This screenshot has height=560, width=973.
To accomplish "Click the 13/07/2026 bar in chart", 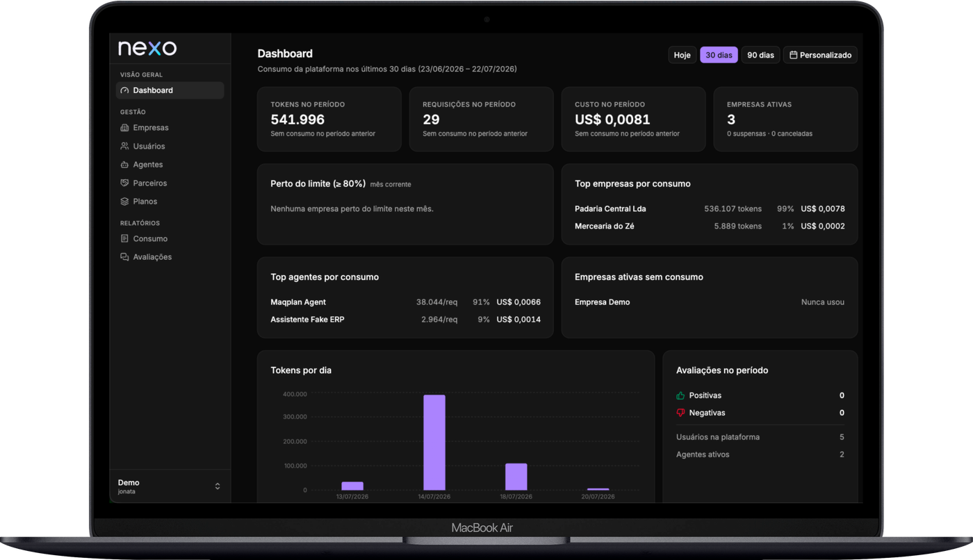I will tap(352, 486).
